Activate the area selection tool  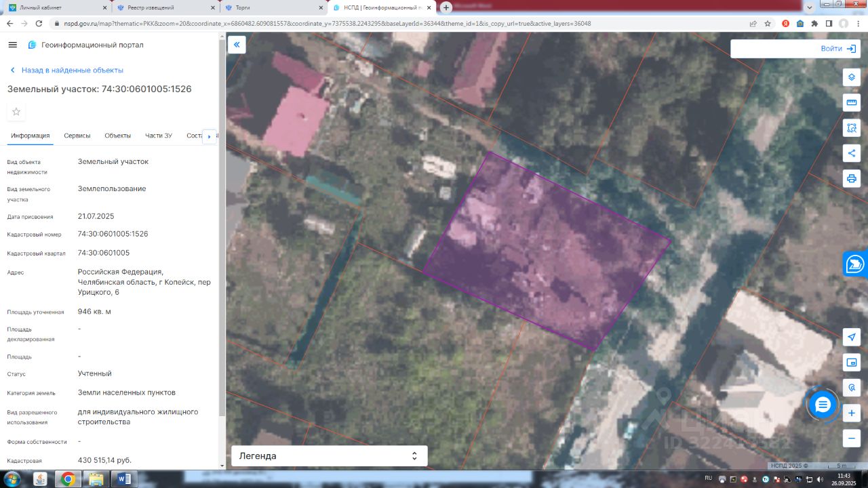(852, 127)
